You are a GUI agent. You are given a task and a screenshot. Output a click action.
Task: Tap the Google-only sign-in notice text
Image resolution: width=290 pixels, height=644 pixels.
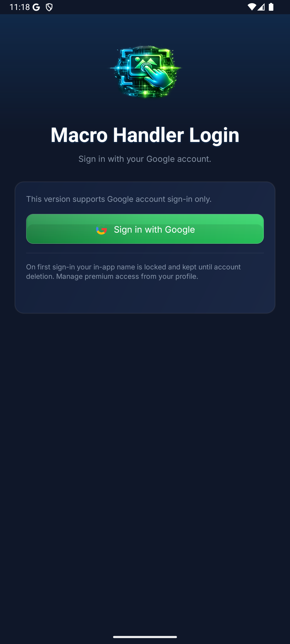pos(119,199)
